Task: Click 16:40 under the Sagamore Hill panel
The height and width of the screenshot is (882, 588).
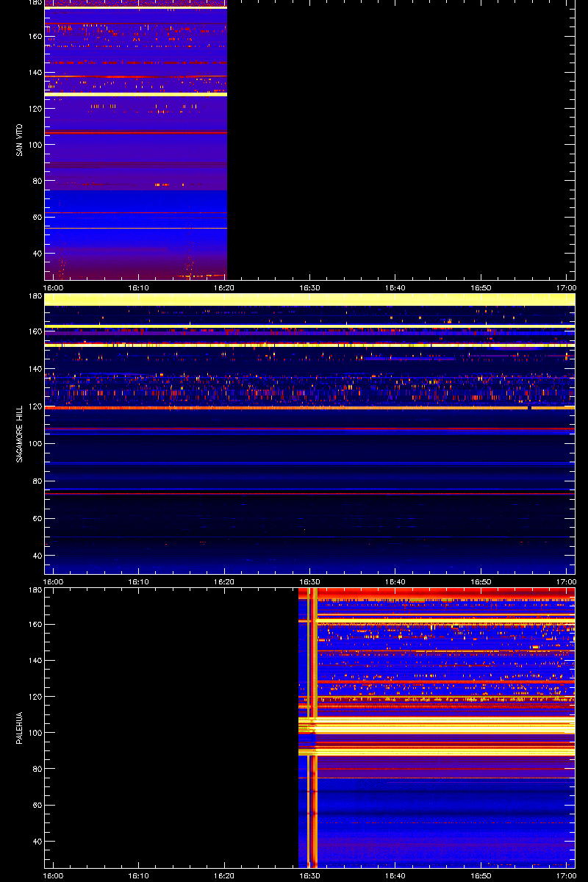Action: point(395,581)
